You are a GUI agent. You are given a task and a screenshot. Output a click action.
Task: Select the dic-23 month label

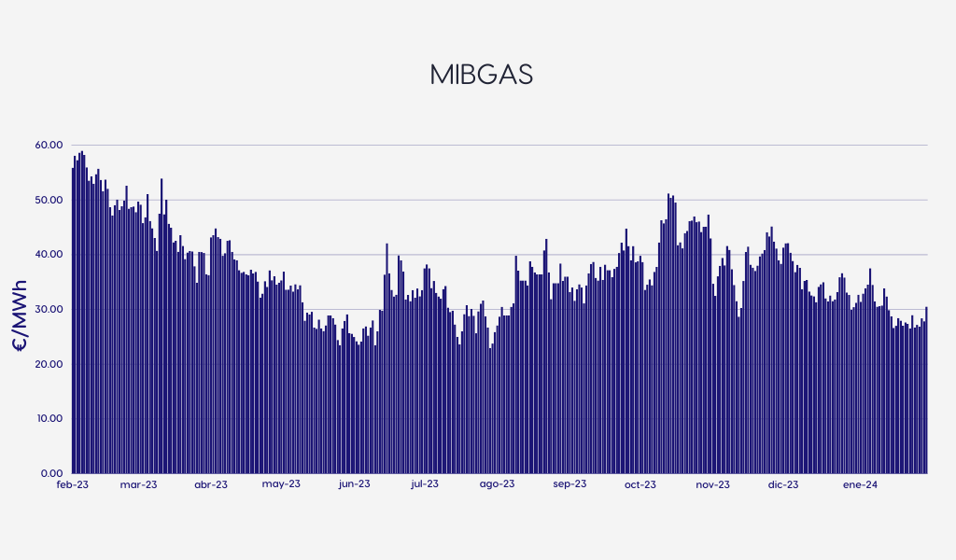point(783,484)
